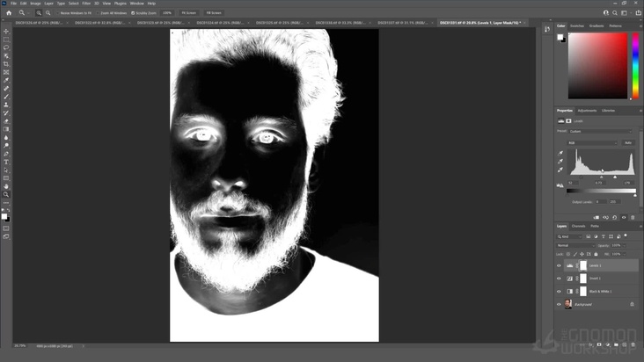The width and height of the screenshot is (644, 362).
Task: Select the Hand tool
Action: pyautogui.click(x=6, y=186)
